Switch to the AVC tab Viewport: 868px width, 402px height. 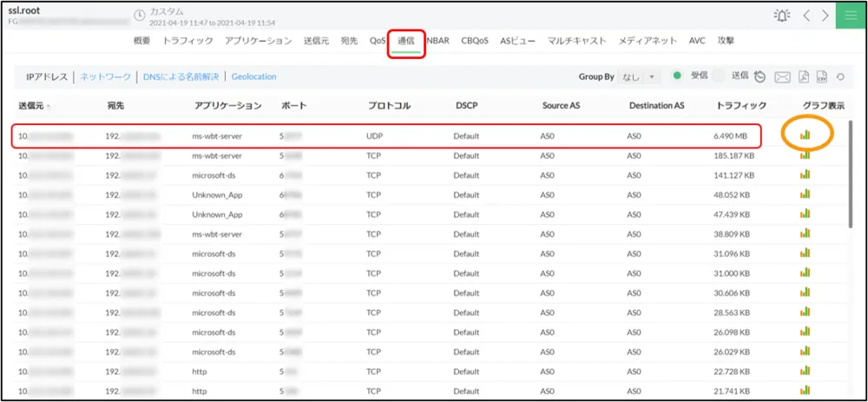coord(697,41)
